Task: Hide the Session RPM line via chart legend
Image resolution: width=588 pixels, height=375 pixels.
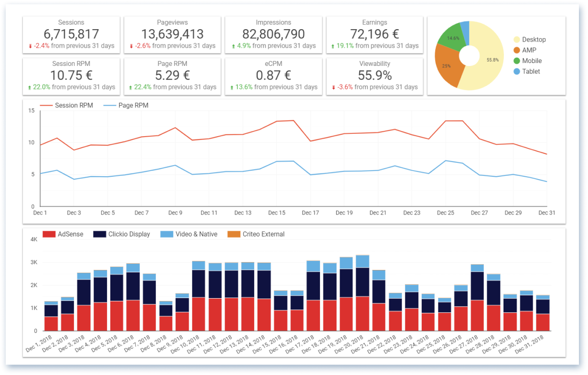Action: tap(66, 105)
